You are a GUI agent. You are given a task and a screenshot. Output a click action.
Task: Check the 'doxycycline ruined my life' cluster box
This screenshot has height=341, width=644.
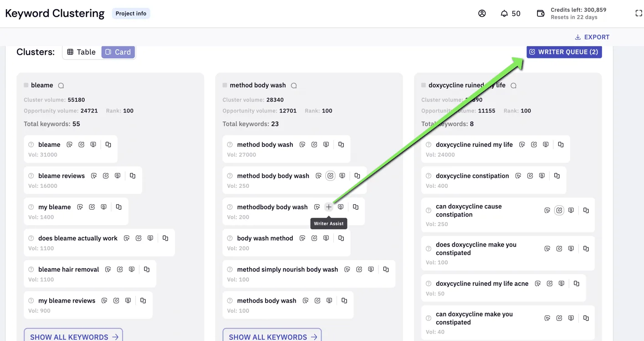coord(424,85)
